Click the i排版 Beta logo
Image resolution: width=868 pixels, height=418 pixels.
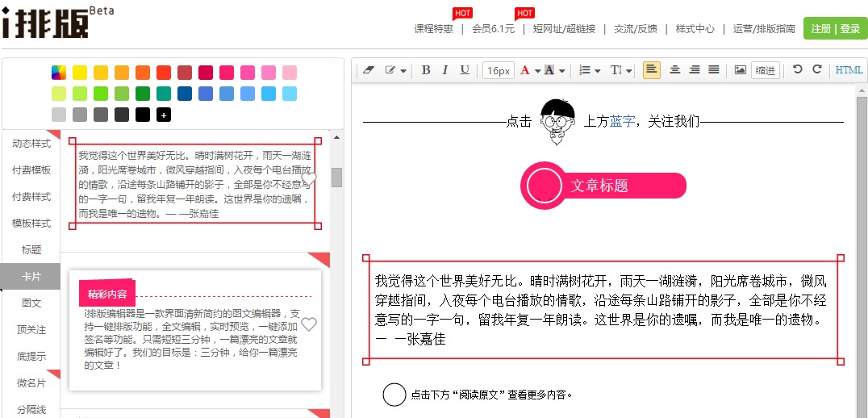57,22
